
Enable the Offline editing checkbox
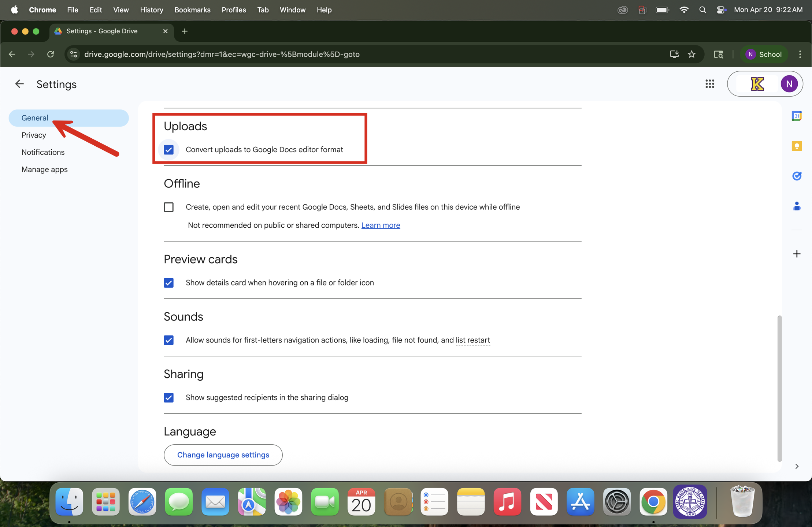[168, 207]
